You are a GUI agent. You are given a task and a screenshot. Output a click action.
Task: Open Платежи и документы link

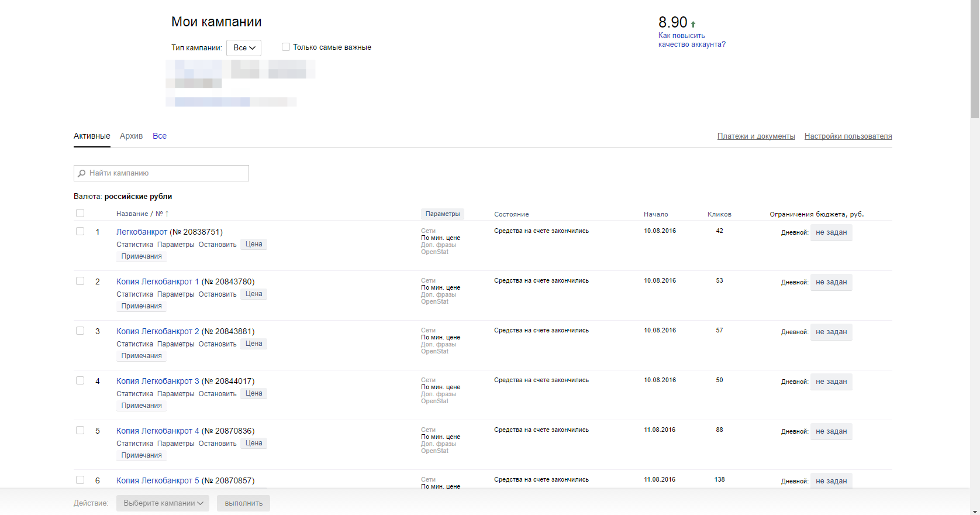(756, 136)
